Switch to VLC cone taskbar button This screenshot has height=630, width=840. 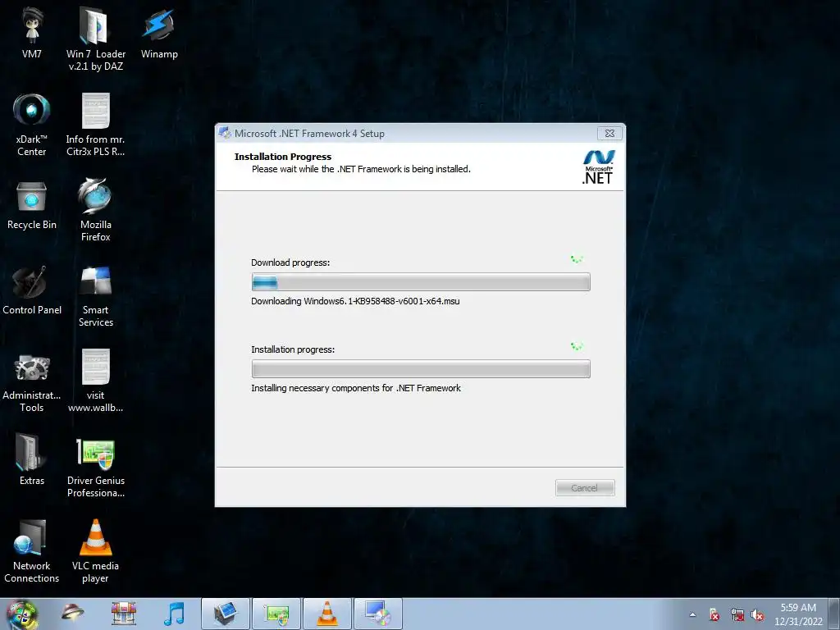327,614
